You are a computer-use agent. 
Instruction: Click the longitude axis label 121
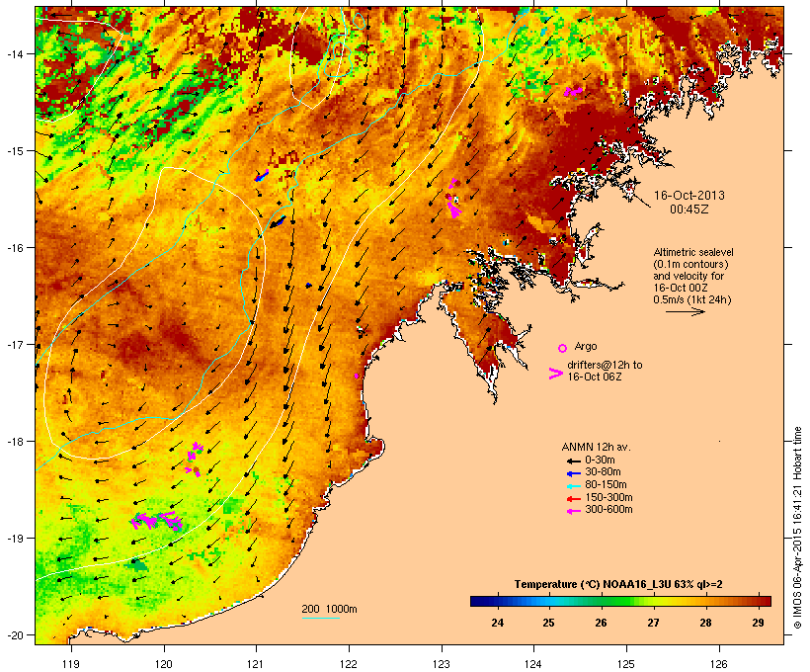click(x=256, y=664)
